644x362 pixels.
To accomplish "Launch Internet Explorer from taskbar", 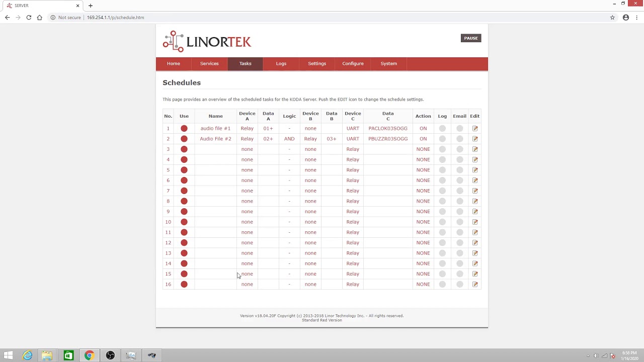I will pyautogui.click(x=27, y=355).
